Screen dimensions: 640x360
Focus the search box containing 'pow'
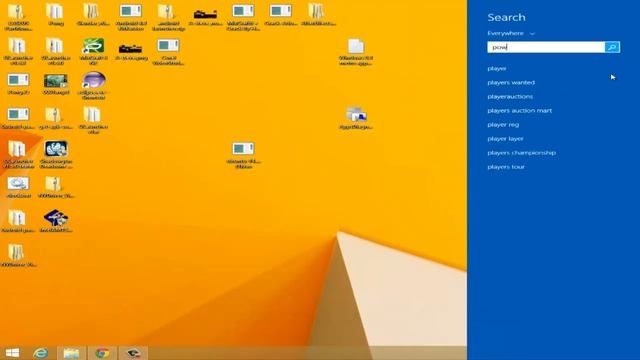click(x=546, y=47)
